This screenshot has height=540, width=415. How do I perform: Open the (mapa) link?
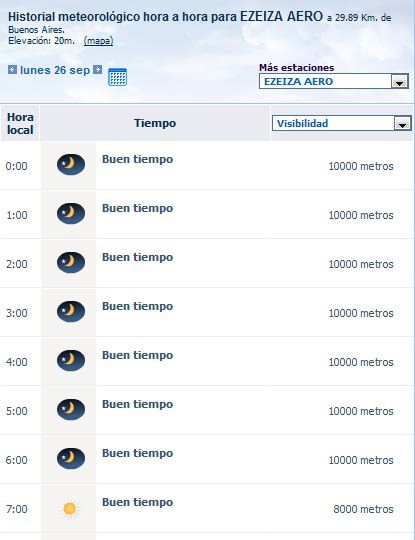click(x=98, y=41)
